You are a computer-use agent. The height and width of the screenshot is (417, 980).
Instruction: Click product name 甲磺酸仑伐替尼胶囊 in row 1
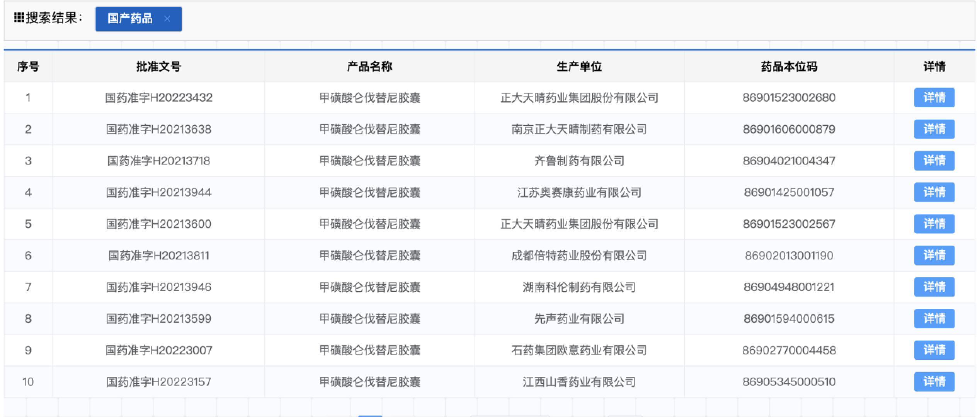click(x=369, y=98)
